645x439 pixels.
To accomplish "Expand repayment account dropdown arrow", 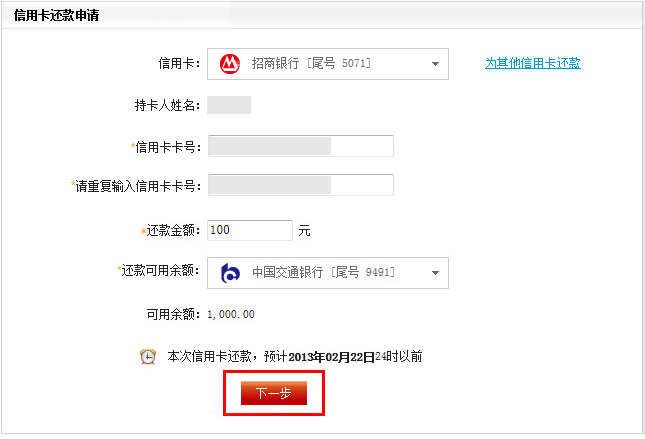I will [x=435, y=273].
